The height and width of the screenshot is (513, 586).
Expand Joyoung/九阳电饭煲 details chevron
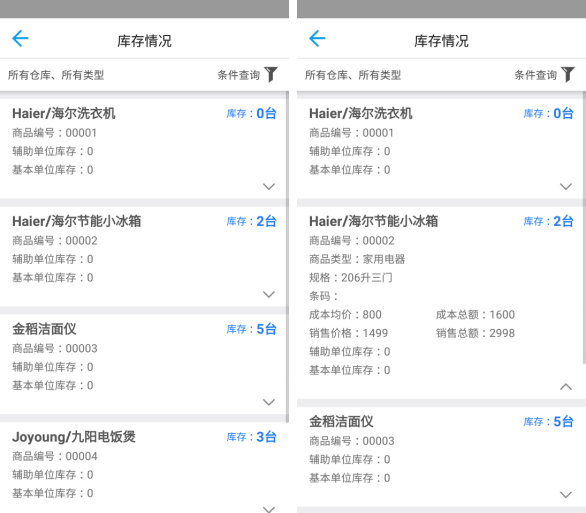click(269, 509)
